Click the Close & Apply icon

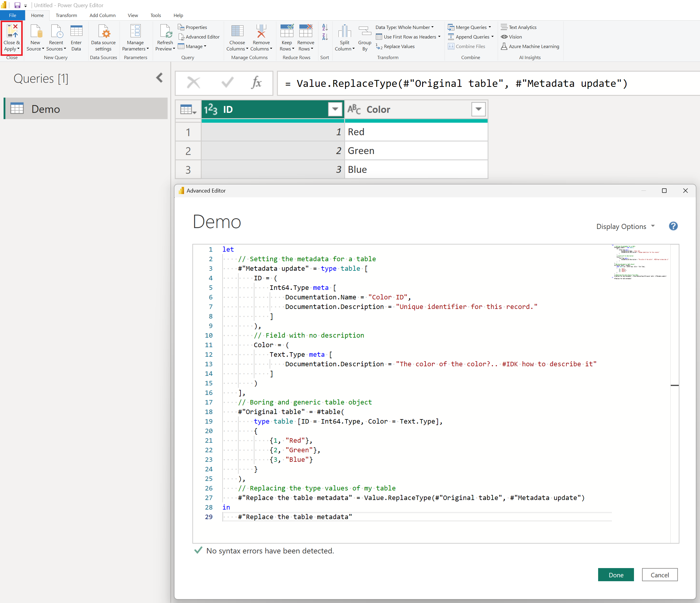click(x=12, y=31)
